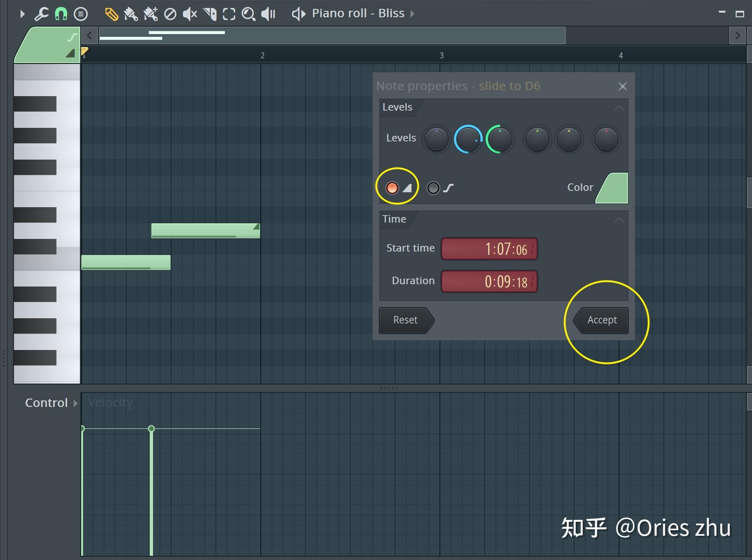752x560 pixels.
Task: Click the orange playback start marker
Action: point(84,51)
